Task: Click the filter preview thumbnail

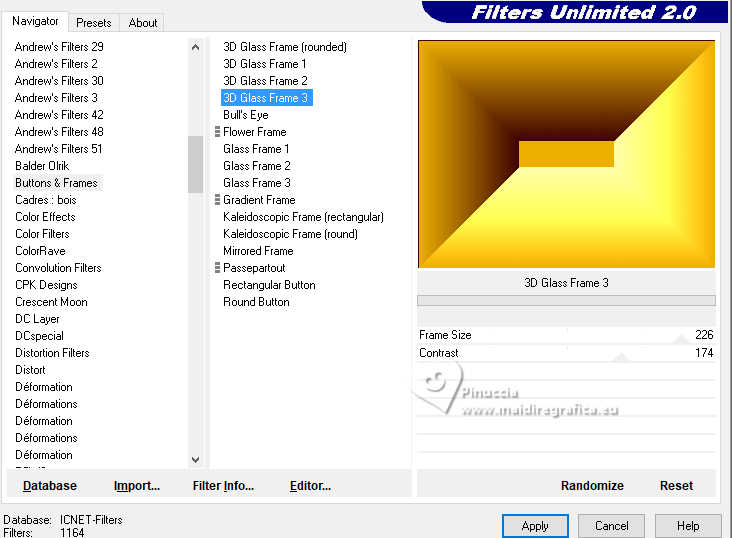Action: [x=566, y=154]
